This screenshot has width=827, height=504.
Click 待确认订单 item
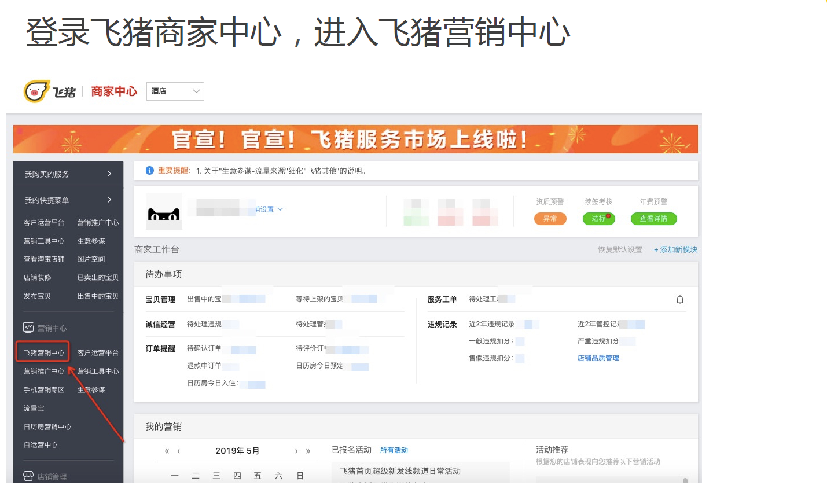204,348
